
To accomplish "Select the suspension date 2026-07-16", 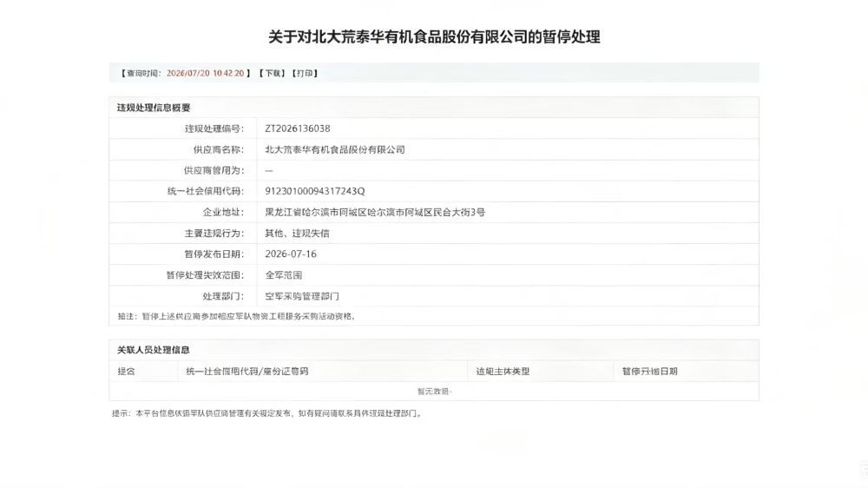I will point(291,254).
